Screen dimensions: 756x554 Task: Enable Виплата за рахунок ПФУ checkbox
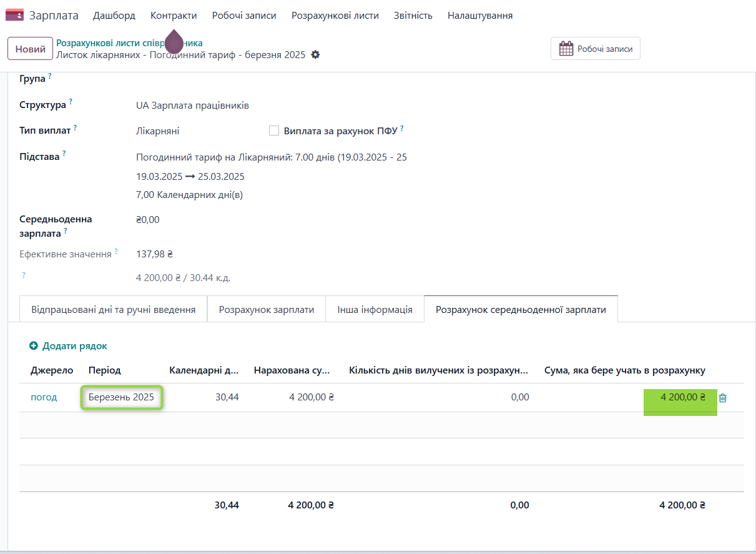tap(273, 131)
